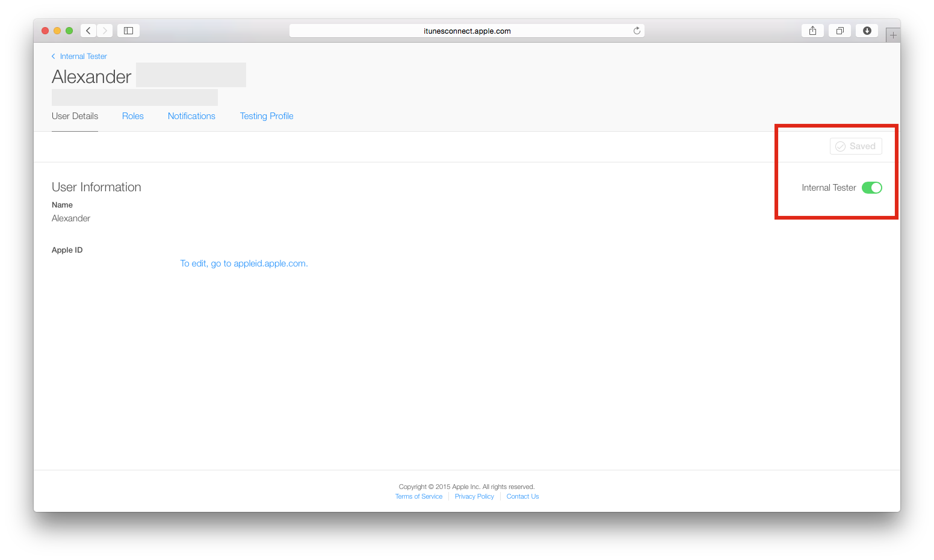The image size is (934, 560).
Task: Show all tabs overview icon
Action: click(x=840, y=31)
